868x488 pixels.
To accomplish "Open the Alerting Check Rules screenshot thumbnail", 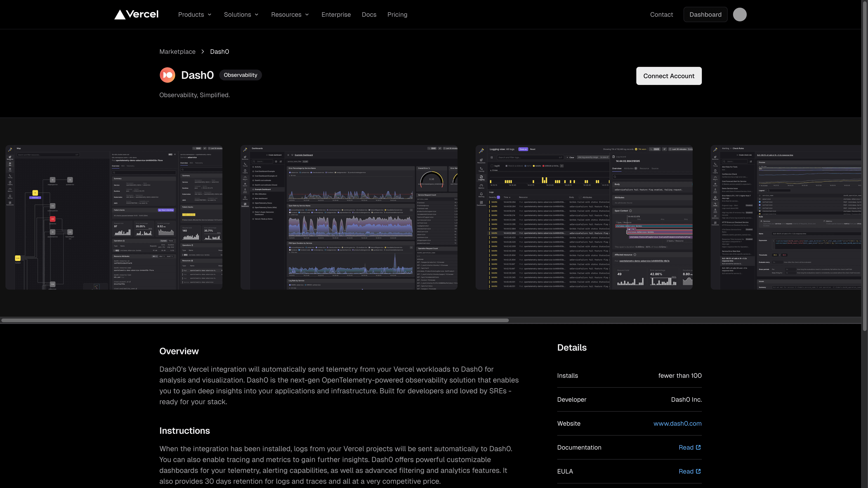I will [x=786, y=217].
